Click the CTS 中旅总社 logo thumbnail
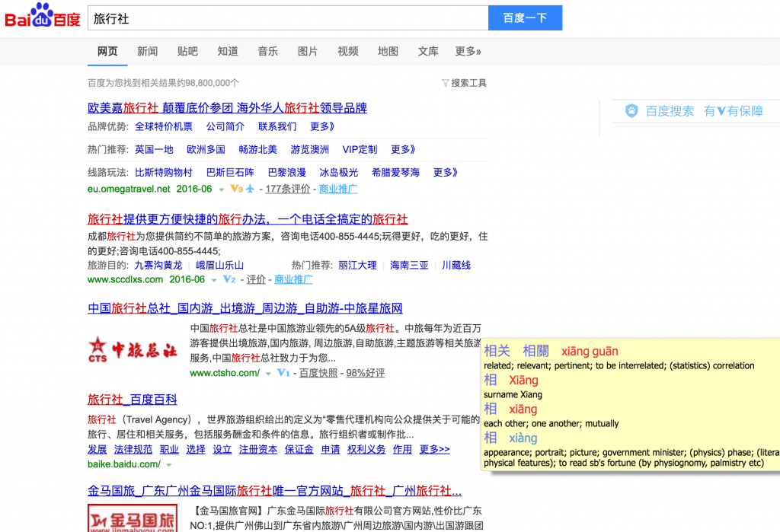Screen dimensions: 780x532 point(133,349)
